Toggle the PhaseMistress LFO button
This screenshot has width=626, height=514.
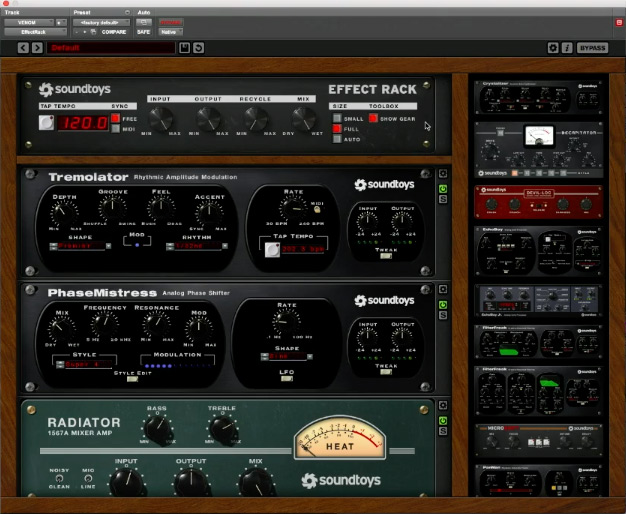[287, 379]
